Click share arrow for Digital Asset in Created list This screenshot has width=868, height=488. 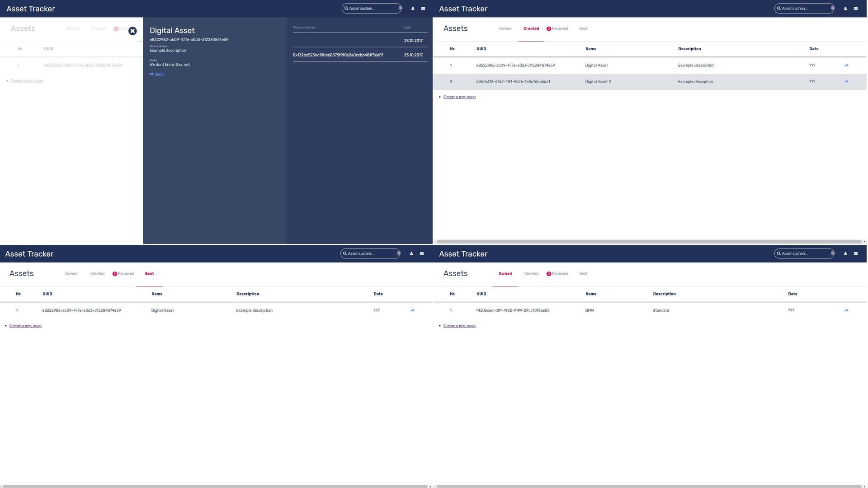846,66
